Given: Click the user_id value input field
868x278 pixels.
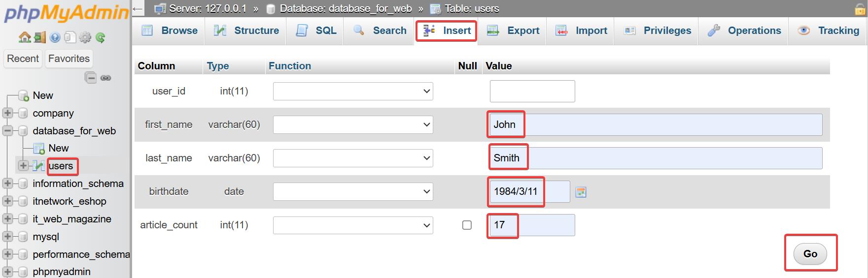Looking at the screenshot, I should point(532,91).
